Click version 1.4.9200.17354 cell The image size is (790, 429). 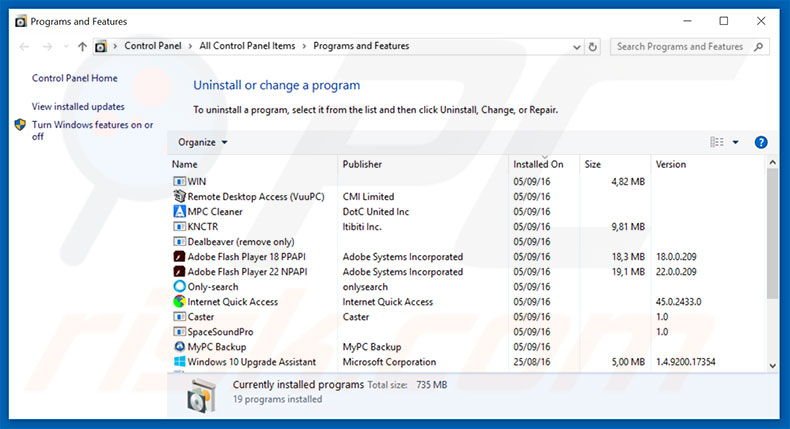click(x=685, y=362)
